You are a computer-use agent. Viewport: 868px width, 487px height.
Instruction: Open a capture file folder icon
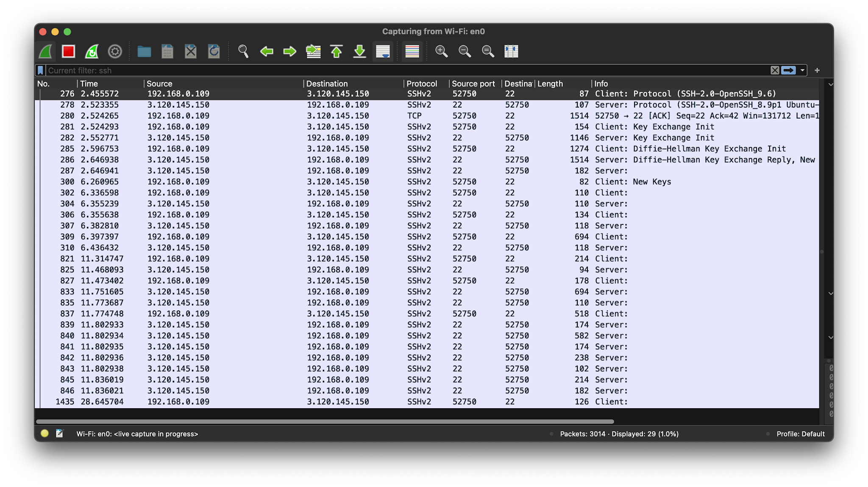pos(144,52)
